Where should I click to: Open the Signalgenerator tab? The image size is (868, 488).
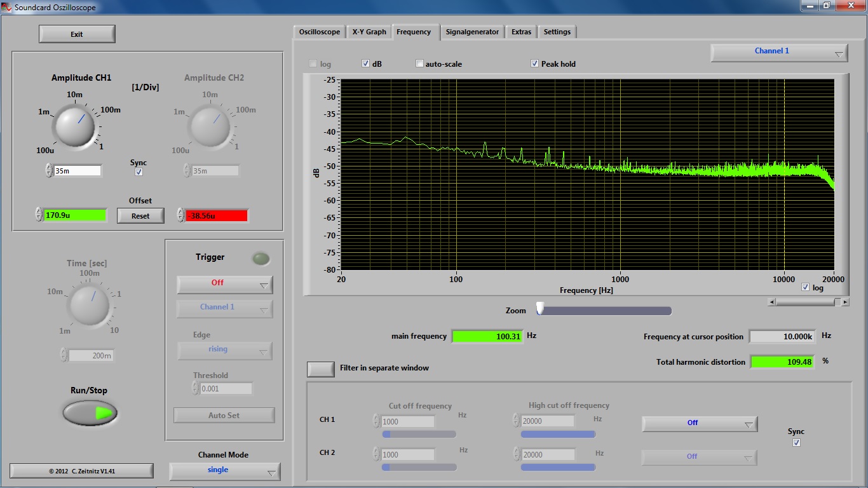click(x=472, y=32)
